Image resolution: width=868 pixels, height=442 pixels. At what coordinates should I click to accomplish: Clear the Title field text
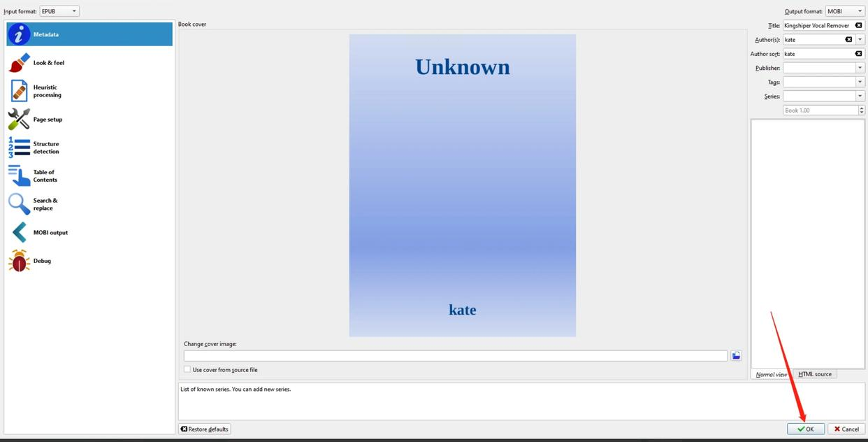[x=859, y=26]
